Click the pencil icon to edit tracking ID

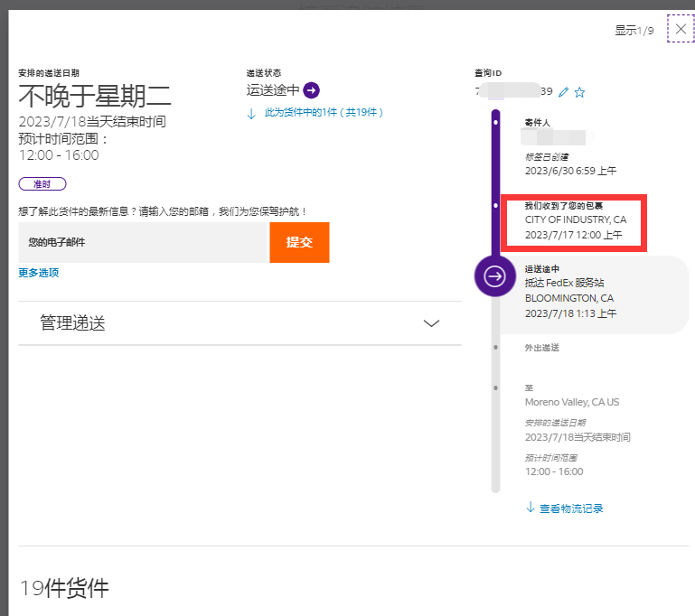pyautogui.click(x=563, y=92)
